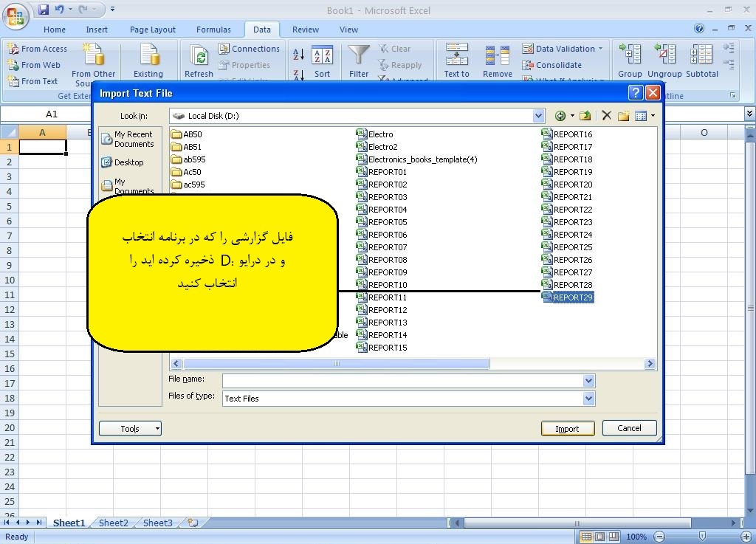
Task: Open the Sheet2 worksheet tab
Action: click(x=112, y=523)
